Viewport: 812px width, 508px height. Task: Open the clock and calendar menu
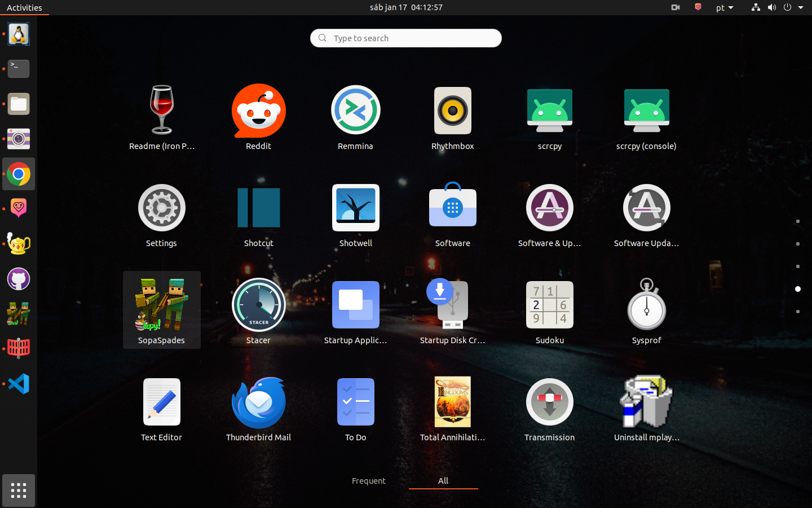point(406,8)
